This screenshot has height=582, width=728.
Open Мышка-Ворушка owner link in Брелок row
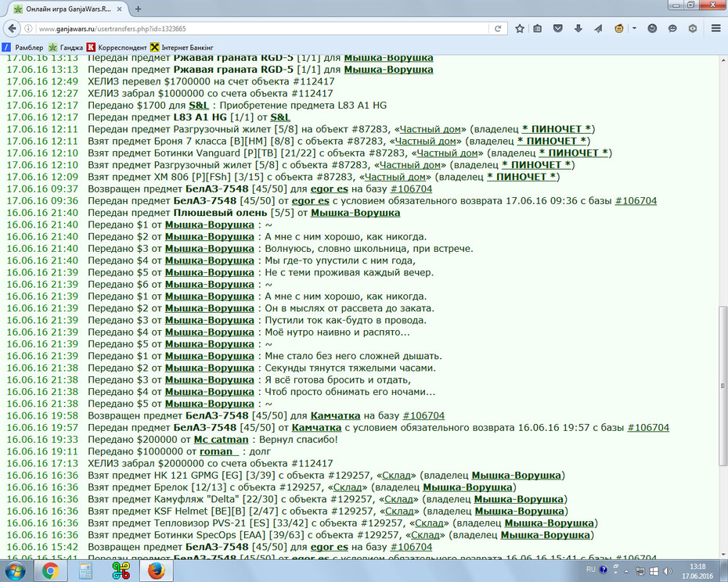[x=467, y=487]
